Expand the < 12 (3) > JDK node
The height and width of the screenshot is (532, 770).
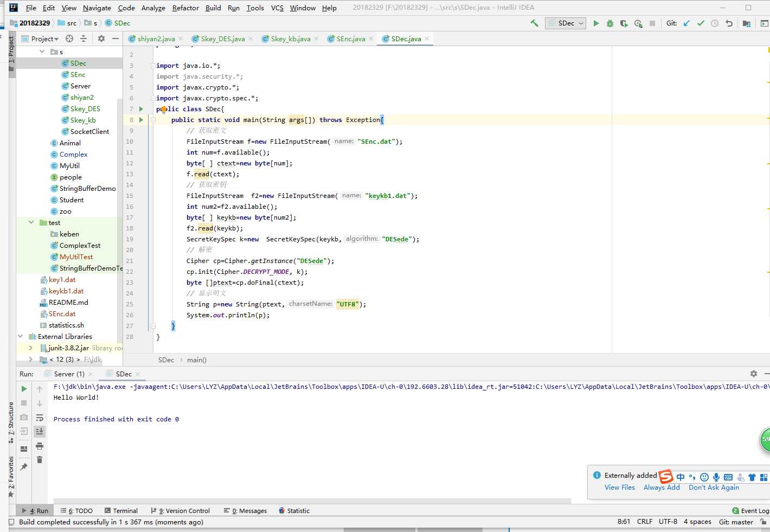tap(31, 359)
